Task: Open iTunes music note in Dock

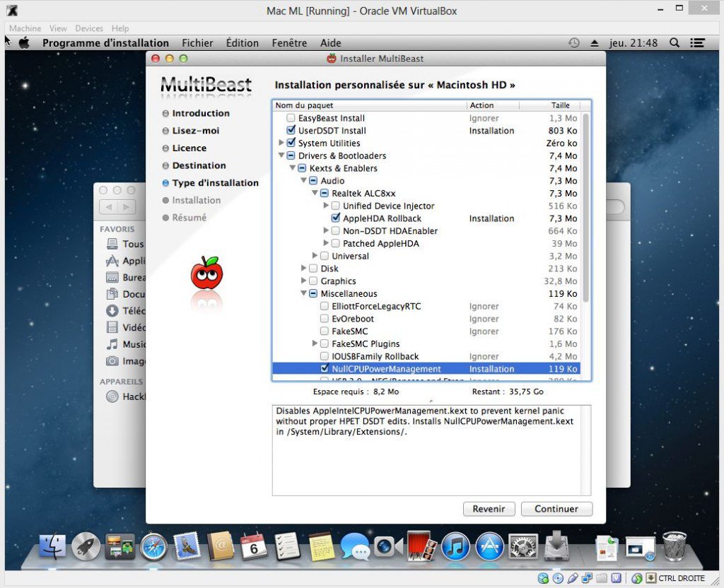Action: (x=456, y=548)
